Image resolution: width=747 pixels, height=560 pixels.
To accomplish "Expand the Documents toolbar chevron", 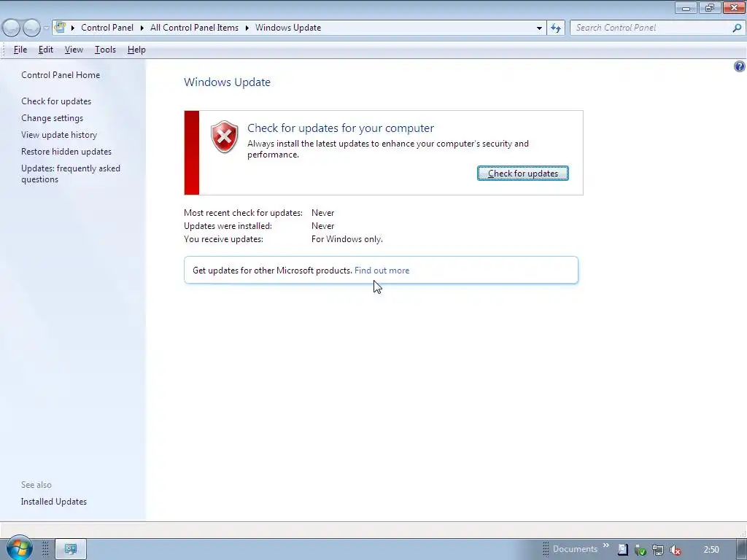I will point(606,545).
